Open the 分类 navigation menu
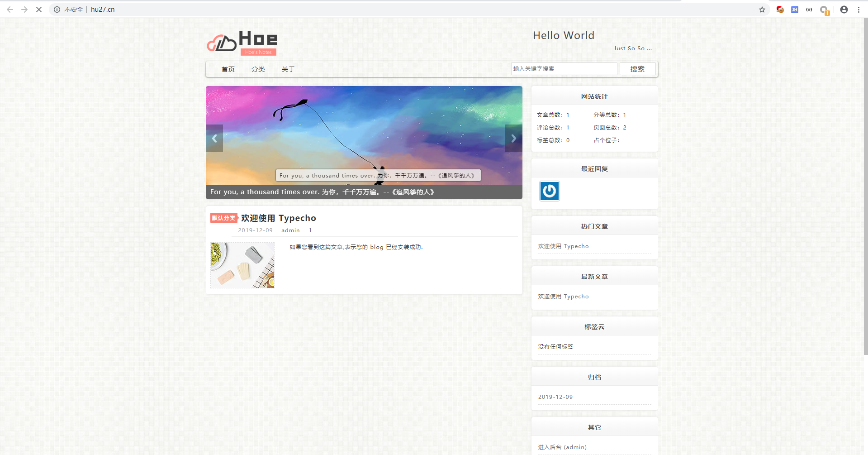868x455 pixels. (x=258, y=69)
